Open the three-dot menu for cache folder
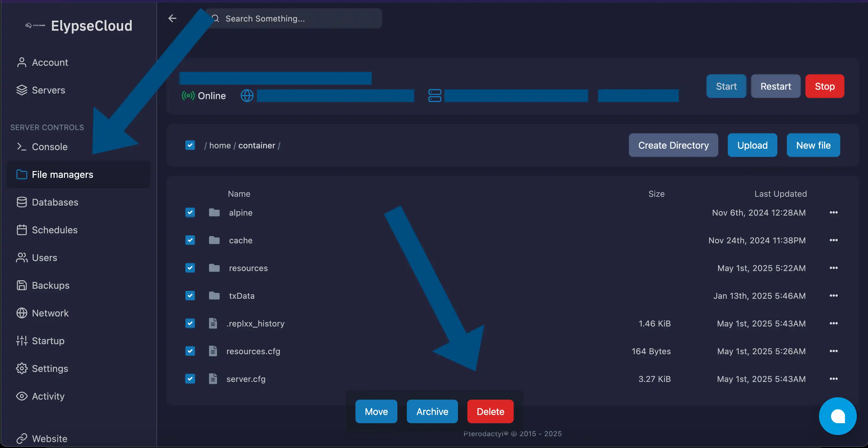 tap(834, 240)
